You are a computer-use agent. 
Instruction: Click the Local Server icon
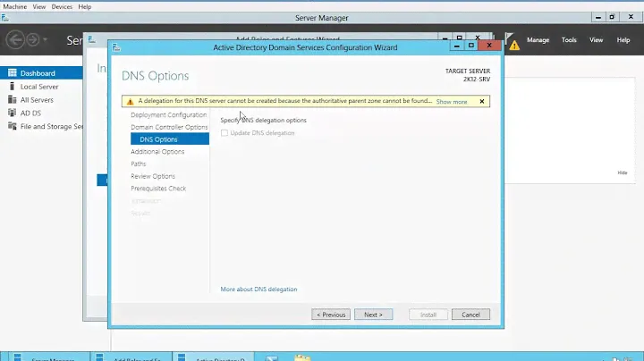point(12,87)
